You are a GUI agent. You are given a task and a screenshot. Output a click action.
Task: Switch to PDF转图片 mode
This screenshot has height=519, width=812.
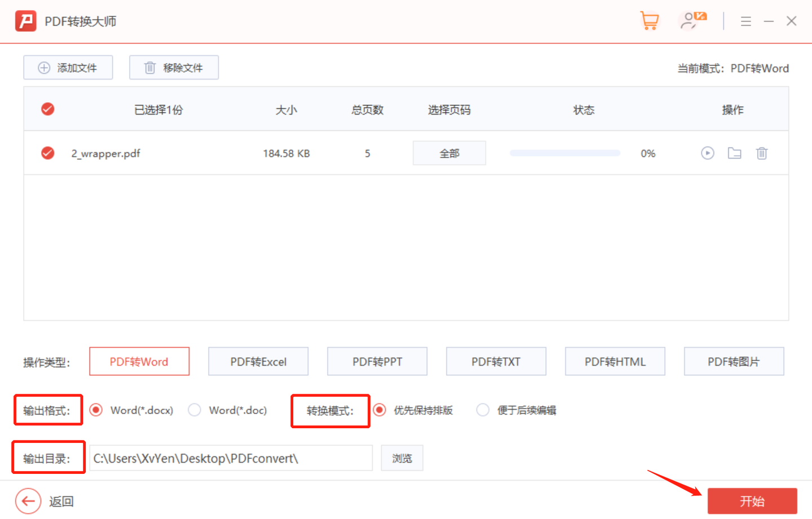coord(734,361)
